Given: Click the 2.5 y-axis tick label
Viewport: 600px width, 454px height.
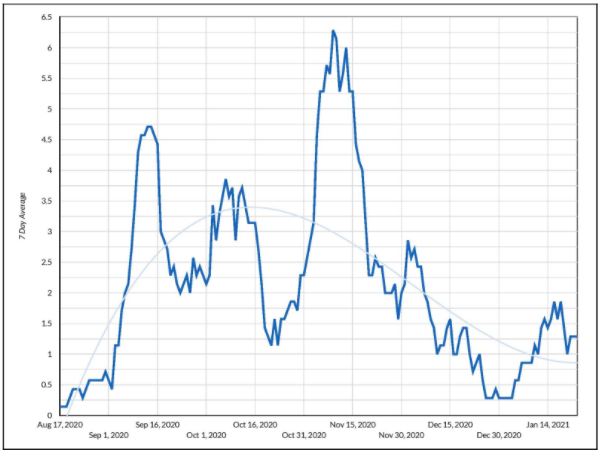Looking at the screenshot, I should tap(47, 262).
